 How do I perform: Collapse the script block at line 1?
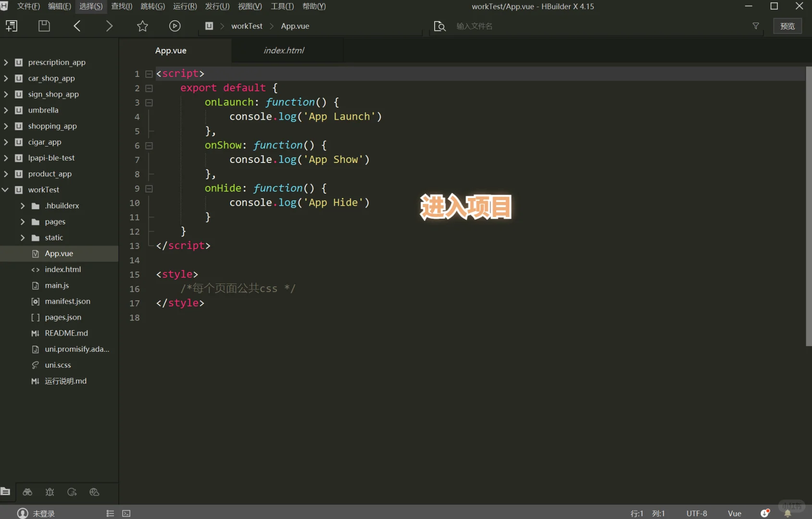[x=149, y=74]
